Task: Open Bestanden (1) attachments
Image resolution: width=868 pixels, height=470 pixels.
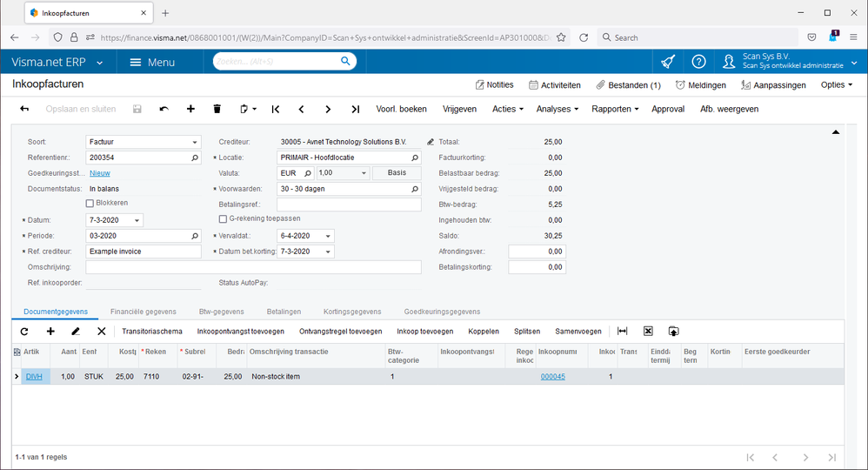Action: coord(628,84)
